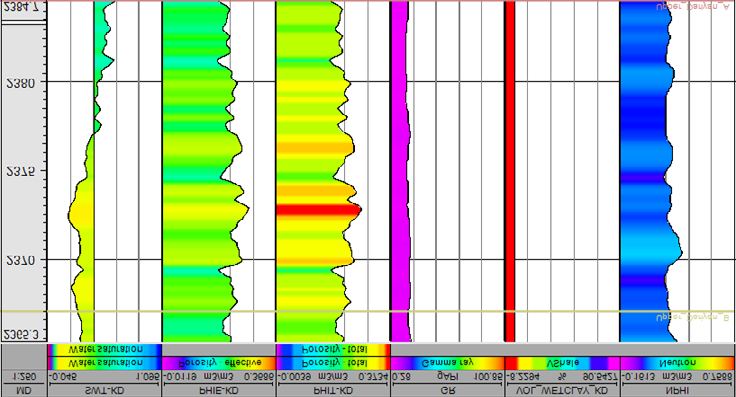Click the NPHI maximum scale value 0.7588

click(717, 377)
